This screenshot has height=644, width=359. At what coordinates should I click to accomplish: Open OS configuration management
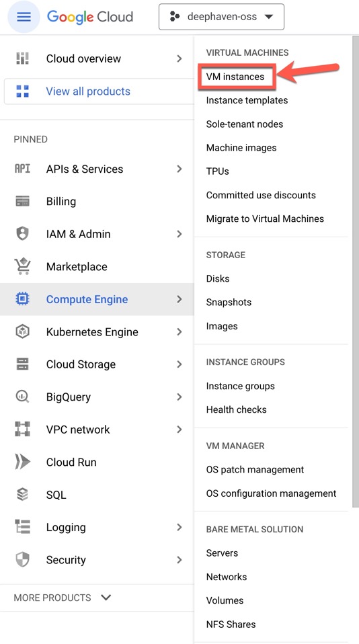coord(271,493)
